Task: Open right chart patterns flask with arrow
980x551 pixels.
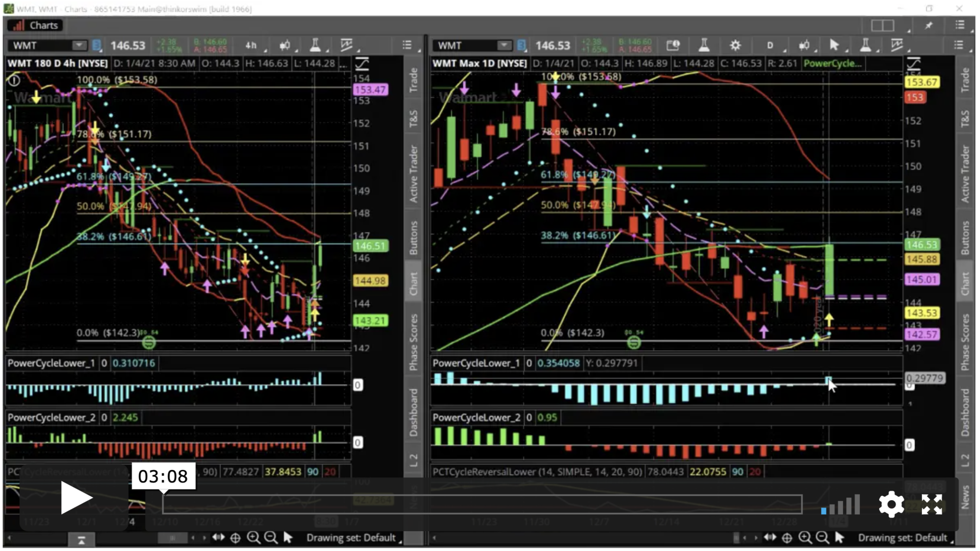Action: tap(865, 45)
